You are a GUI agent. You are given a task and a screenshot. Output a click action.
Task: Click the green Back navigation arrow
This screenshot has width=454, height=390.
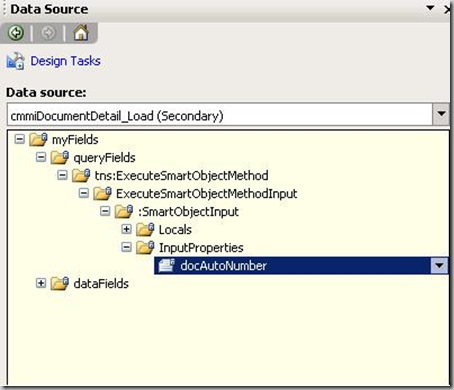tap(16, 33)
